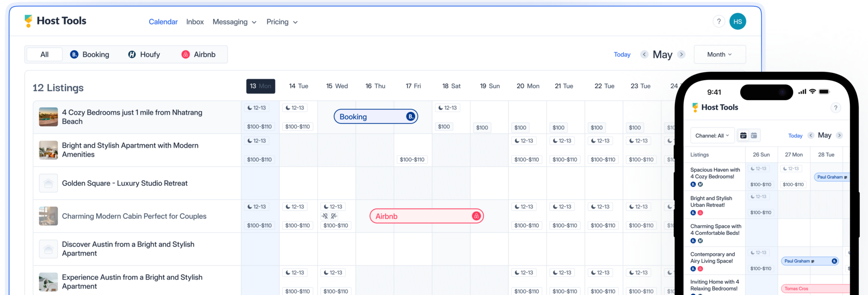This screenshot has height=295, width=868.
Task: Open the Channel: All dropdown on phone
Action: 712,135
